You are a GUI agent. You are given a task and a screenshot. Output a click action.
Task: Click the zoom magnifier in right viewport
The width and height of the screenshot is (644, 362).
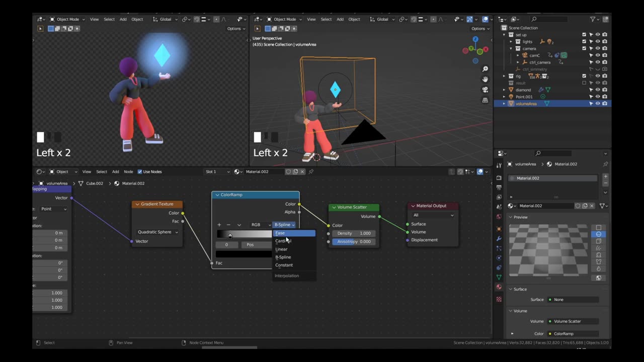tap(485, 69)
